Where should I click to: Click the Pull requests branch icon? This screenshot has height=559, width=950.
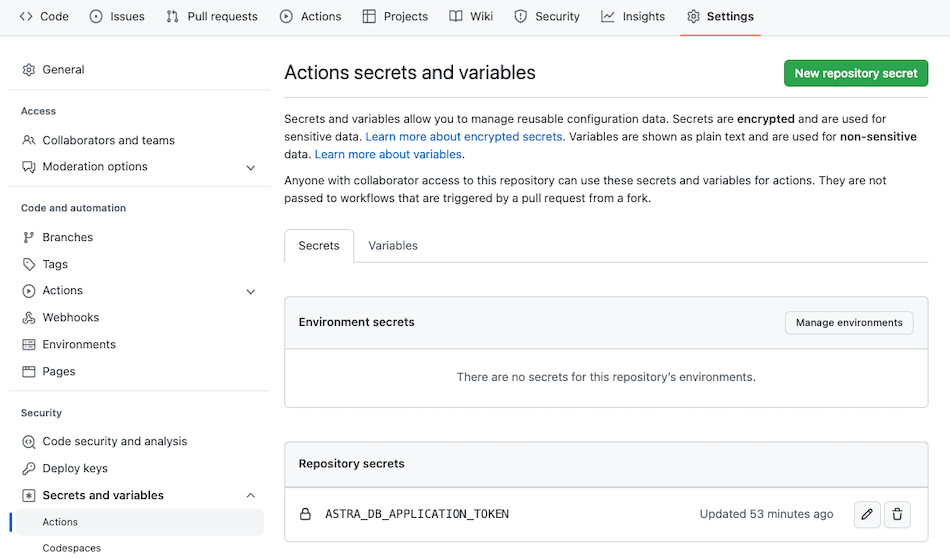[173, 16]
